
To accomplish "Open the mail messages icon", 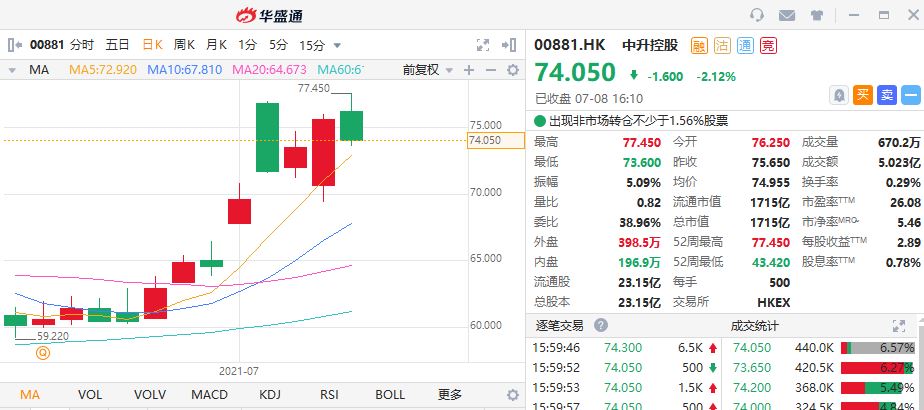I will 787,15.
